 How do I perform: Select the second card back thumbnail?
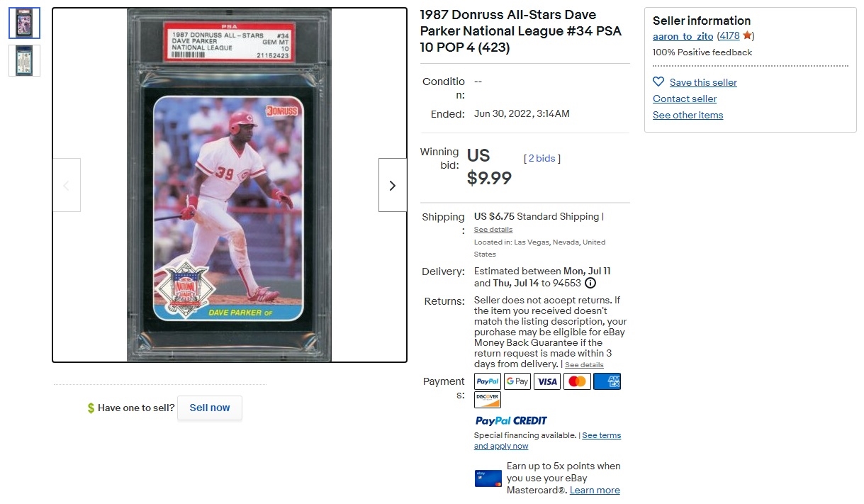tap(25, 60)
